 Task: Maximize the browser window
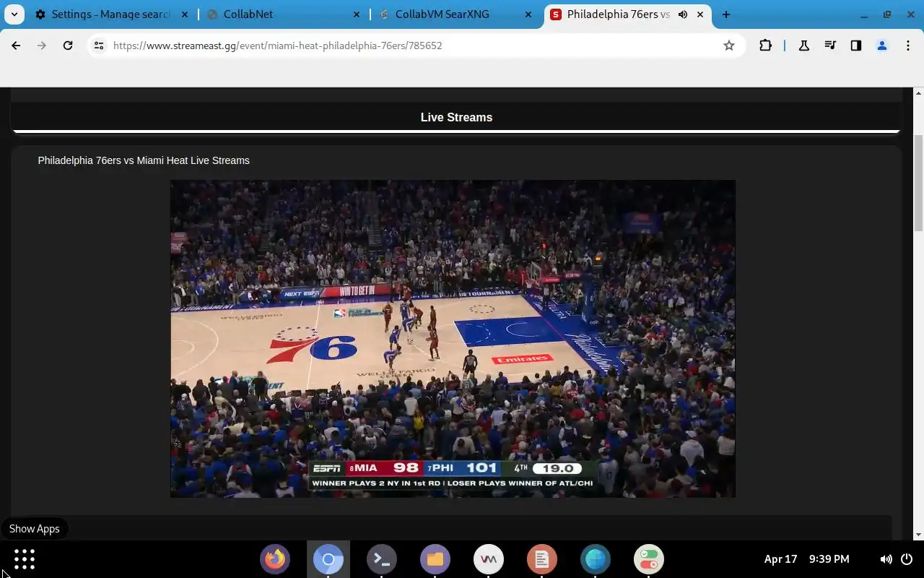[x=887, y=14]
